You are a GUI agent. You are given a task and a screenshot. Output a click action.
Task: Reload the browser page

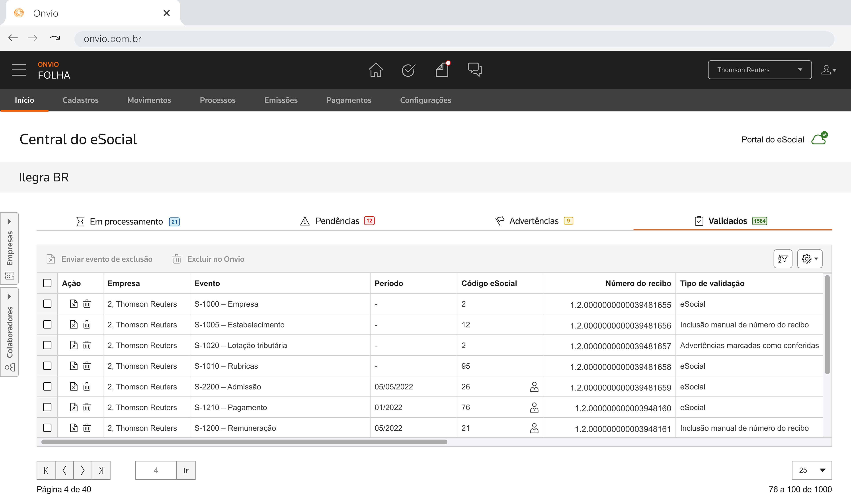(x=55, y=38)
